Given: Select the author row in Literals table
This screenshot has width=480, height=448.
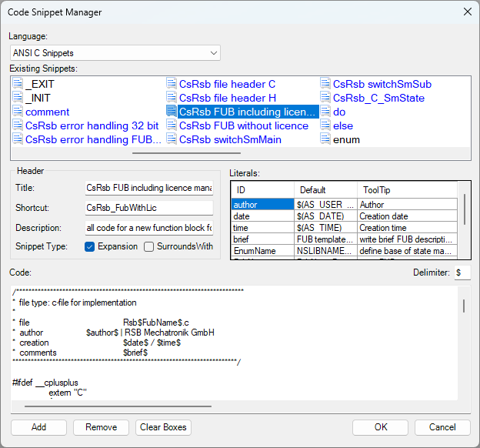Looking at the screenshot, I should [x=262, y=205].
